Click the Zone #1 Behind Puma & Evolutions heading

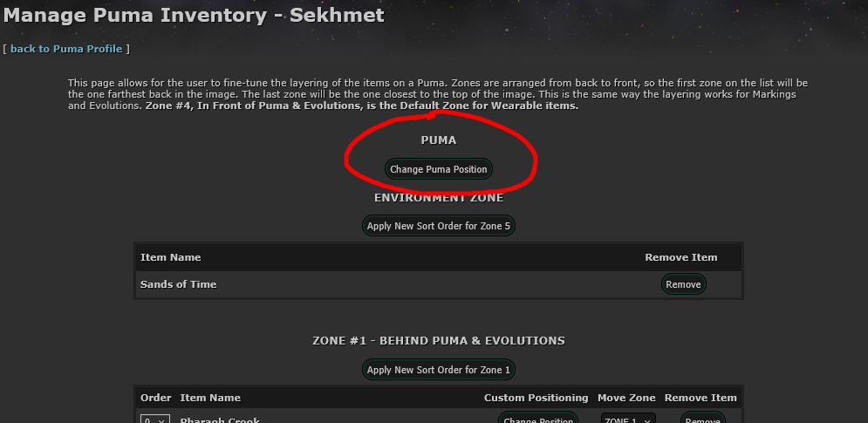click(439, 341)
